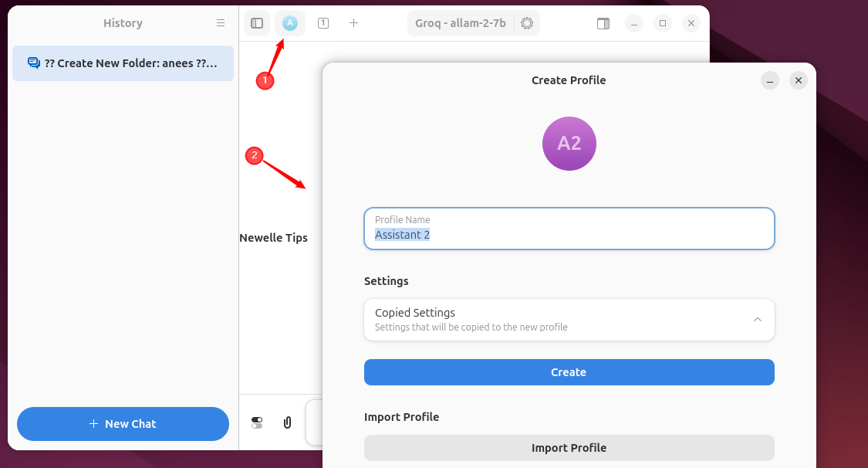Image resolution: width=868 pixels, height=468 pixels.
Task: Add a new tab with plus icon
Action: 353,23
